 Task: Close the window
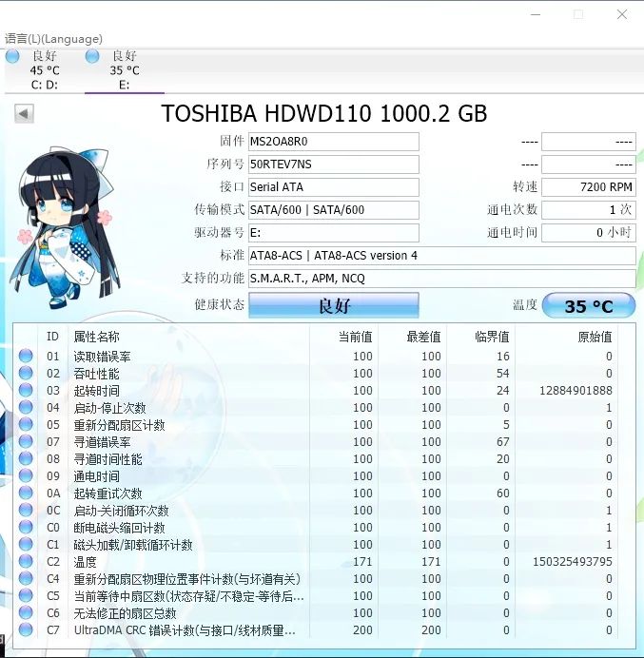[x=622, y=14]
